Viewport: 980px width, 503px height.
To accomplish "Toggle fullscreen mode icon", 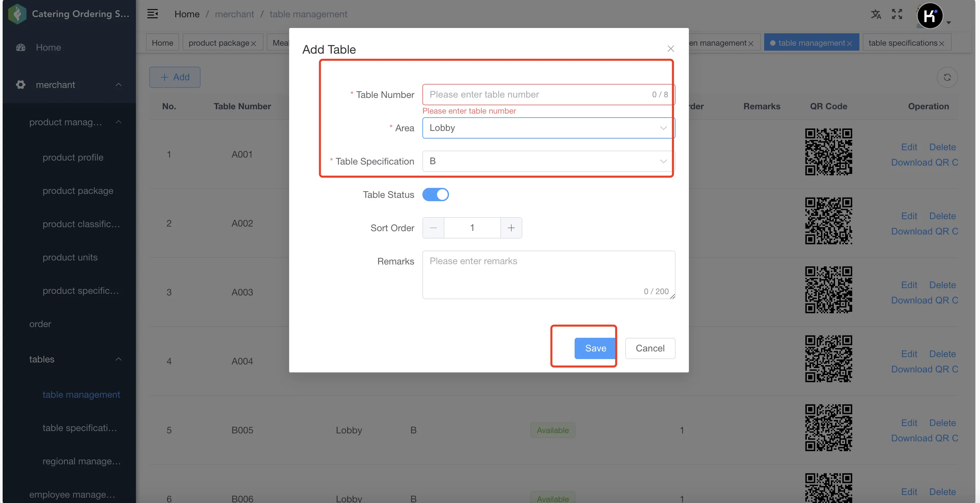I will tap(897, 14).
